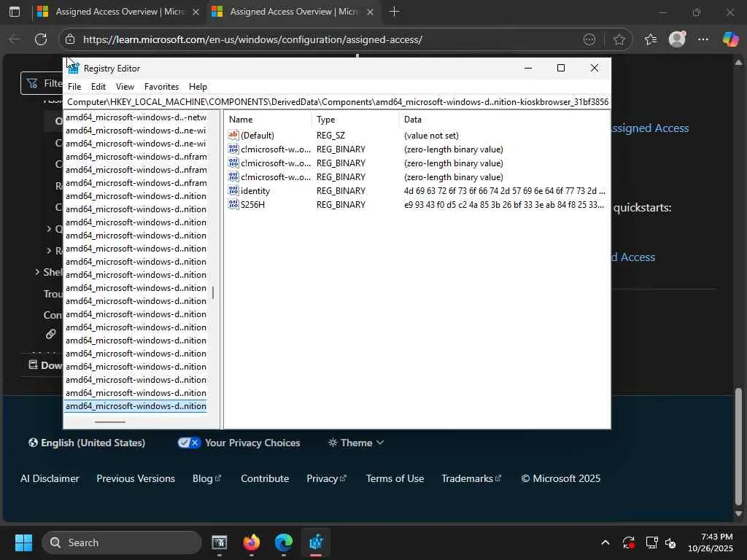
Task: Click the page feedback icon in address bar
Action: tap(589, 39)
